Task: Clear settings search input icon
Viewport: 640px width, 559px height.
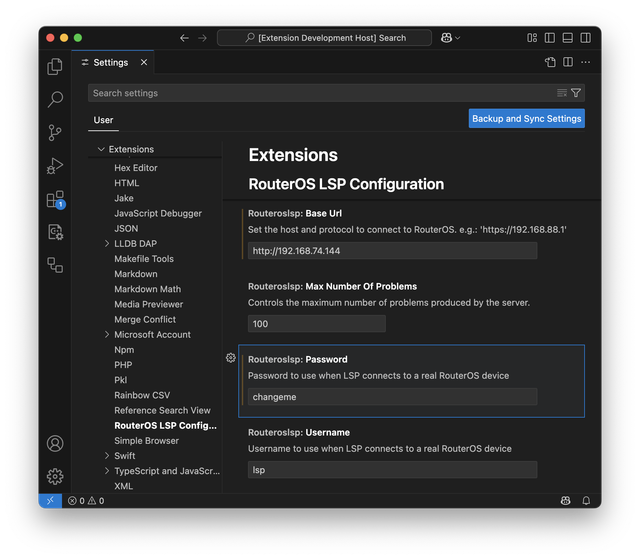Action: click(562, 93)
